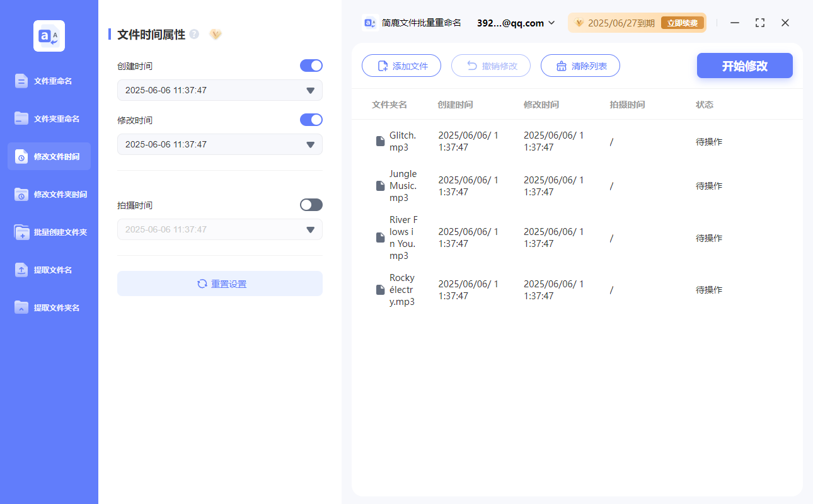Start processing with the 开始修改 button
Viewport: 813px width, 504px height.
744,66
